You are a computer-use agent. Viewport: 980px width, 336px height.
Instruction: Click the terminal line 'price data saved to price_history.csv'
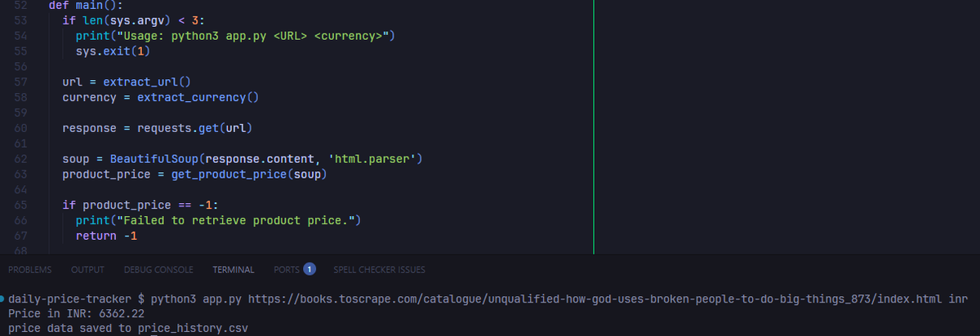point(127,329)
